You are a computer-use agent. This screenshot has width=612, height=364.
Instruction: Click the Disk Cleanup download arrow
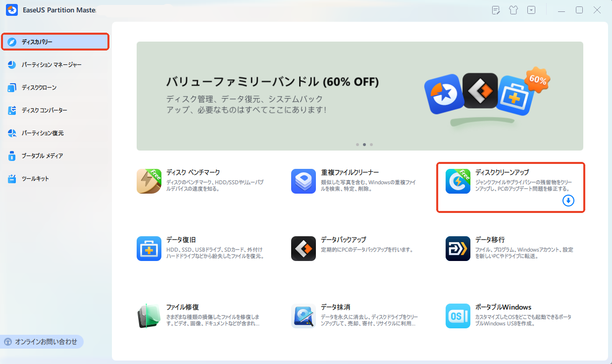point(568,201)
